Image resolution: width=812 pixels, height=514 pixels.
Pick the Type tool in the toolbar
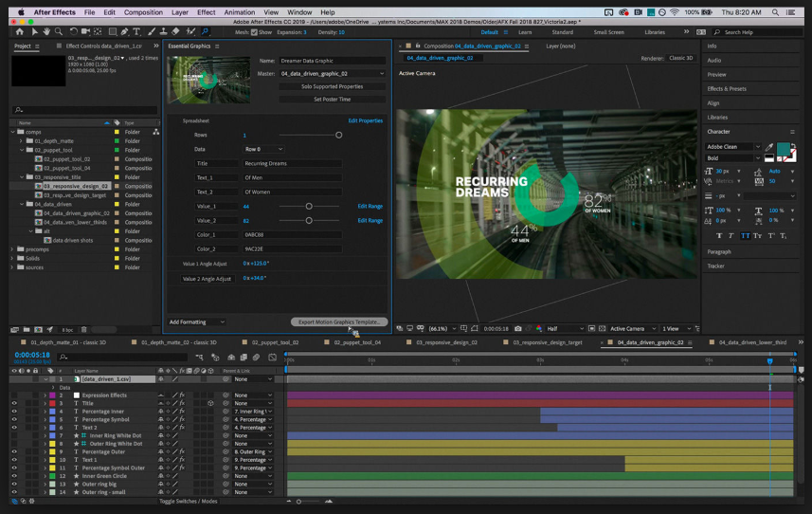(x=136, y=32)
